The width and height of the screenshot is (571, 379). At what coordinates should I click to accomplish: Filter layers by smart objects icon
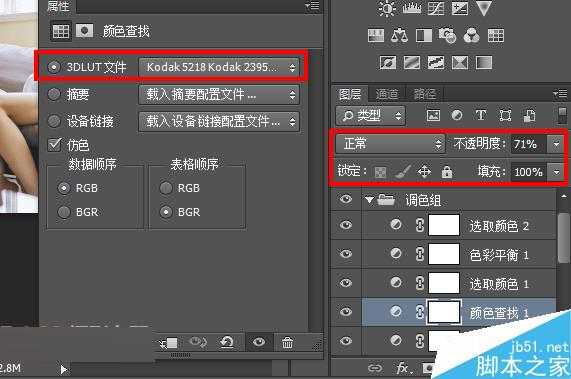click(x=529, y=116)
